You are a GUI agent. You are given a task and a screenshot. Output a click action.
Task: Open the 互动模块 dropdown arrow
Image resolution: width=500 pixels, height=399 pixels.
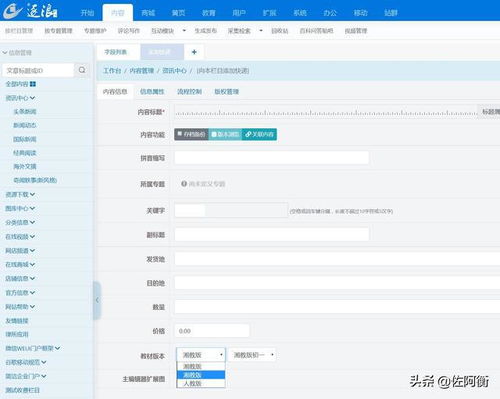pos(184,31)
